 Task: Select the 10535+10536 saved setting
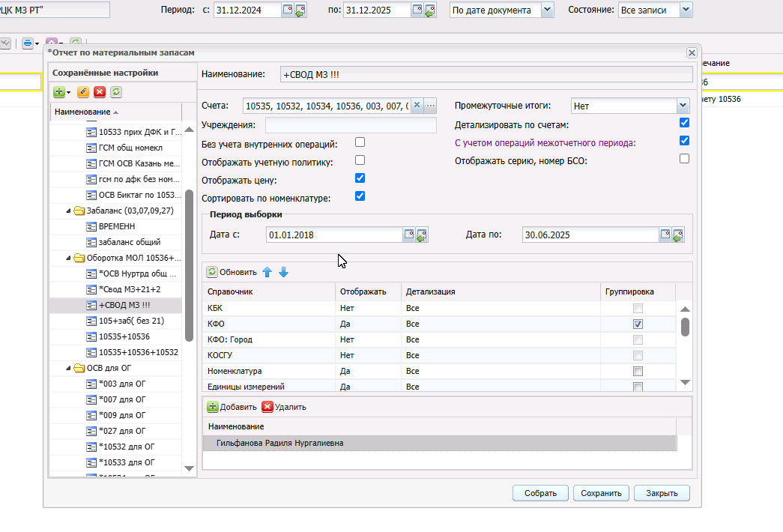(x=124, y=336)
